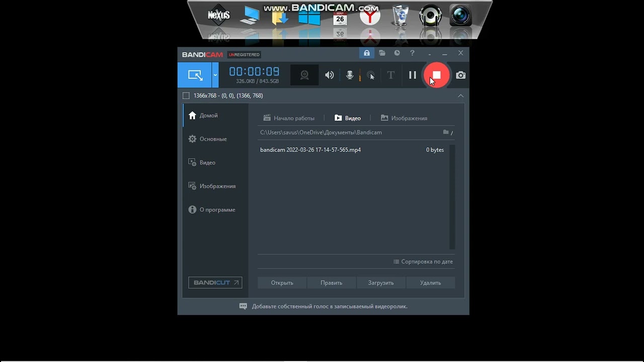644x362 pixels.
Task: Click the Править button
Action: point(331,283)
